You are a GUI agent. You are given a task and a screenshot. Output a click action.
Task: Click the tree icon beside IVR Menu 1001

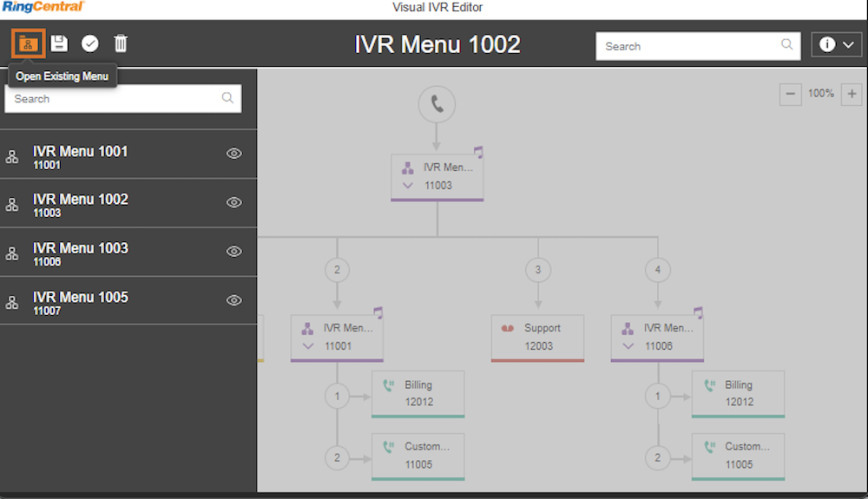click(11, 156)
